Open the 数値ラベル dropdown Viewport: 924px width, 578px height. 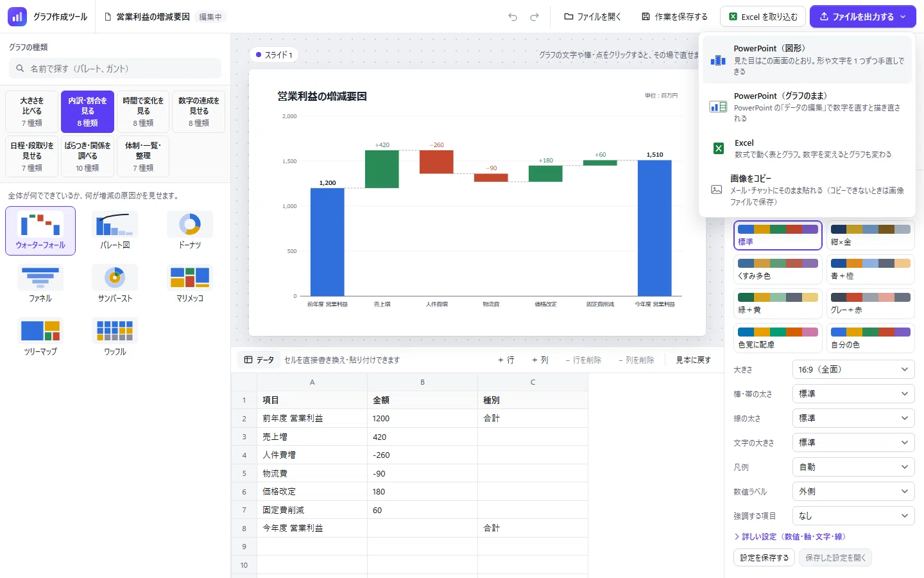853,491
